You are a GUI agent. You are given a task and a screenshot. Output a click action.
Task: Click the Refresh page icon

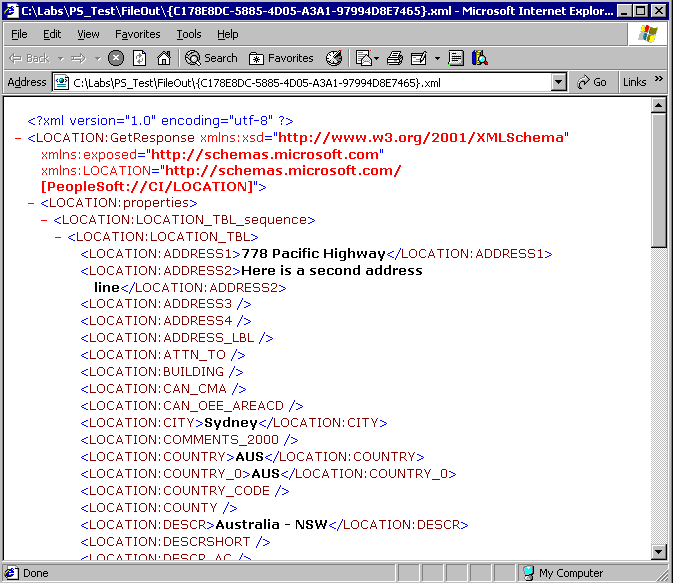[x=139, y=58]
